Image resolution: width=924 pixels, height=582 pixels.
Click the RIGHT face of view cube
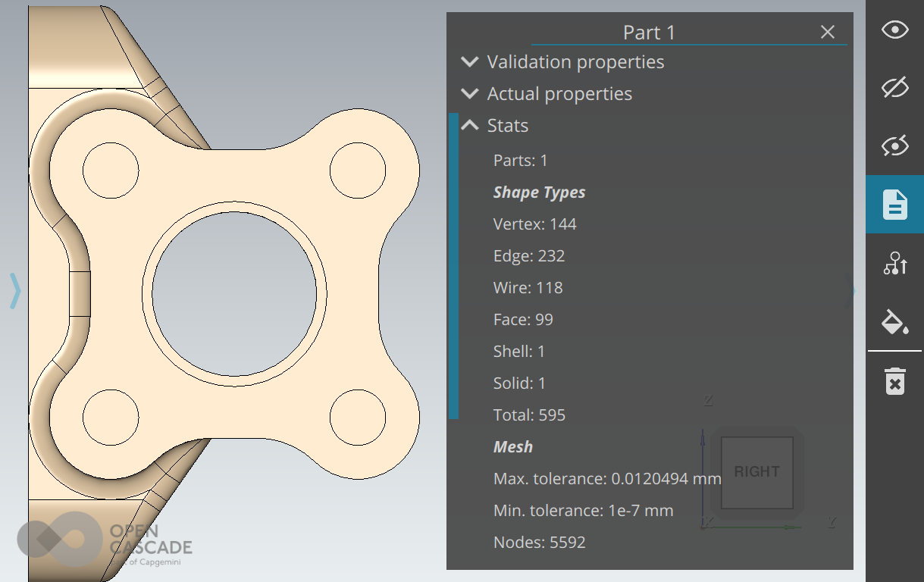(x=756, y=472)
